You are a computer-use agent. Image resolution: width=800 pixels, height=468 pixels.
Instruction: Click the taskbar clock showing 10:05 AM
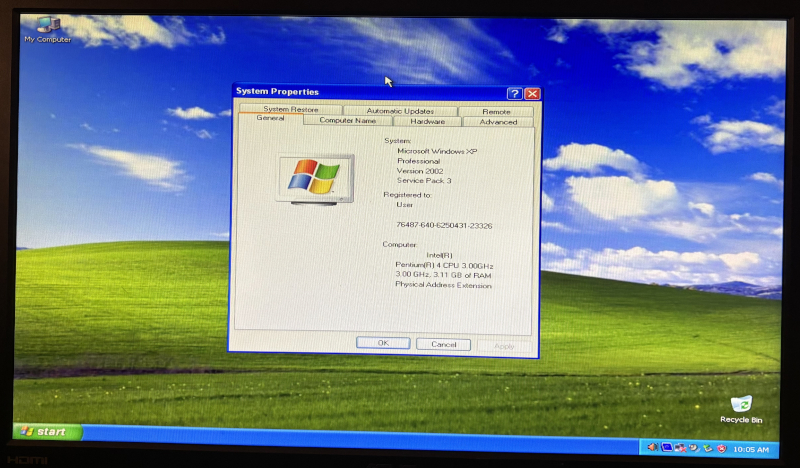[x=751, y=450]
